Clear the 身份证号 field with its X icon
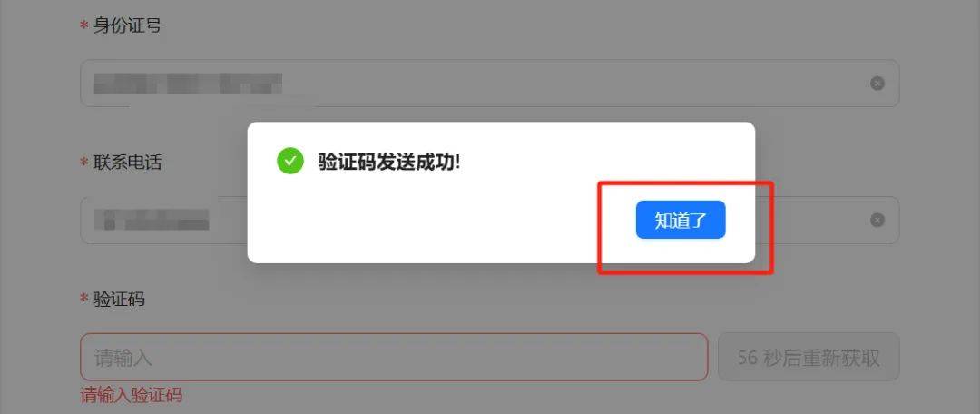980x414 pixels. pyautogui.click(x=877, y=84)
